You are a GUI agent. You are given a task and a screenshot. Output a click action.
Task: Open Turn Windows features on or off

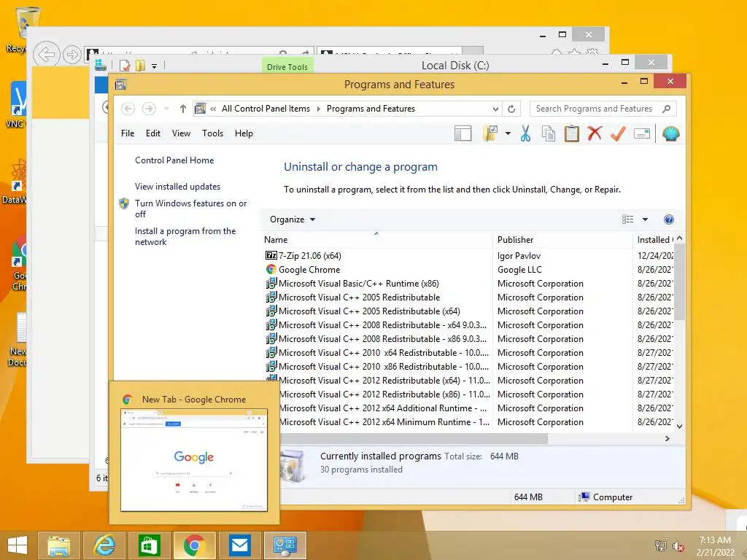[x=190, y=209]
